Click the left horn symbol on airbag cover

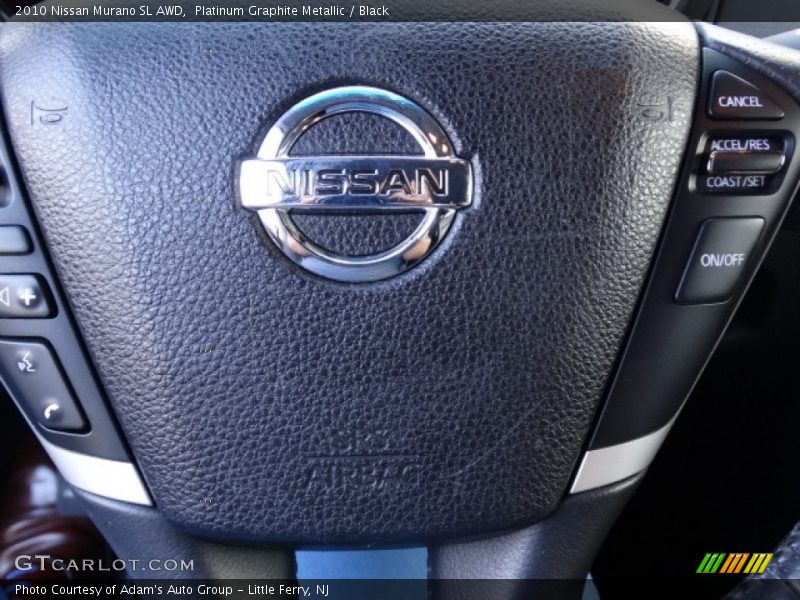pyautogui.click(x=48, y=113)
